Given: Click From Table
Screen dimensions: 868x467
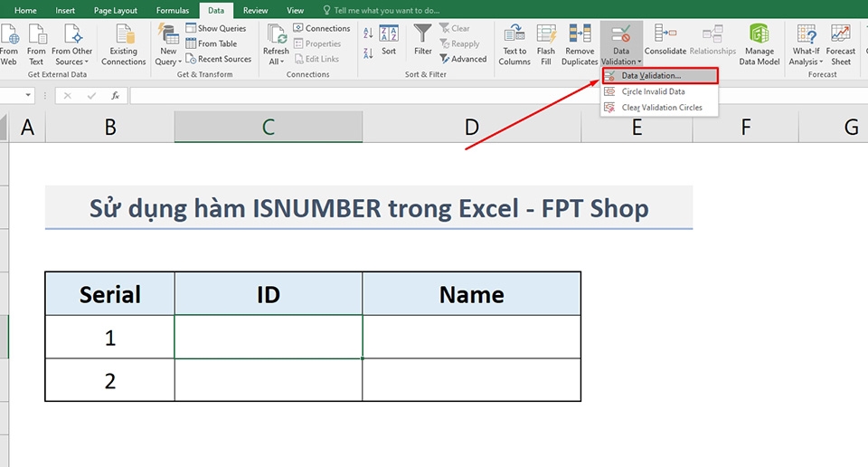Looking at the screenshot, I should point(212,43).
